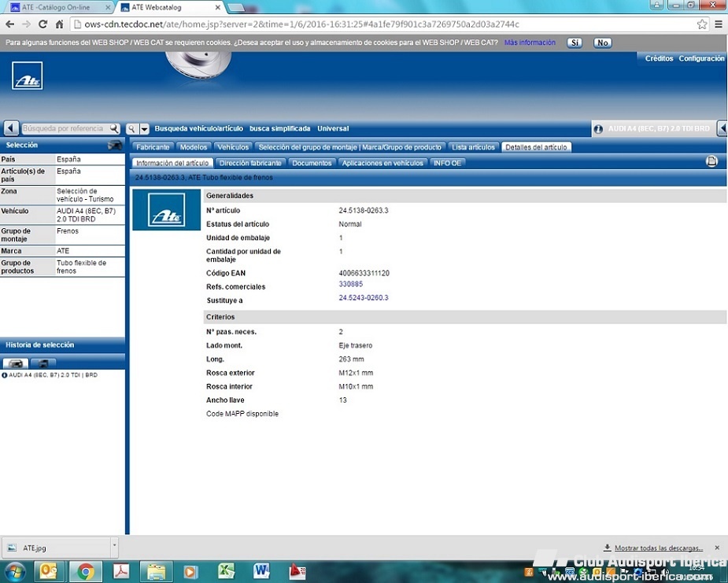728x583 pixels.
Task: Click the car icon in the Selección header
Action: point(115,146)
